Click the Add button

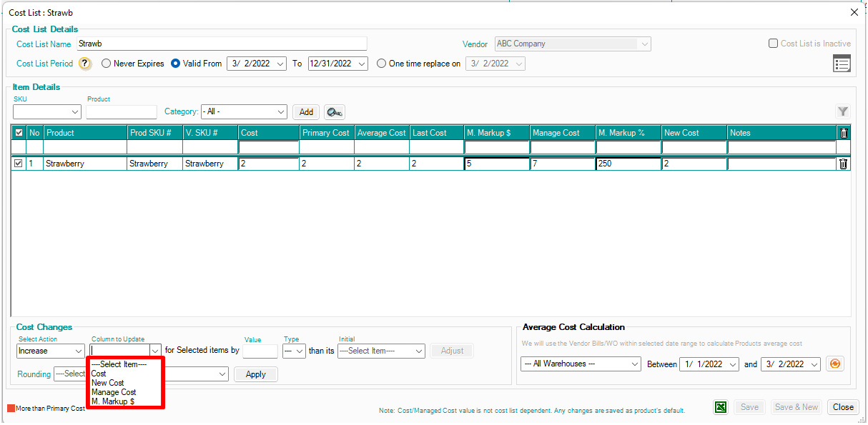pyautogui.click(x=306, y=112)
